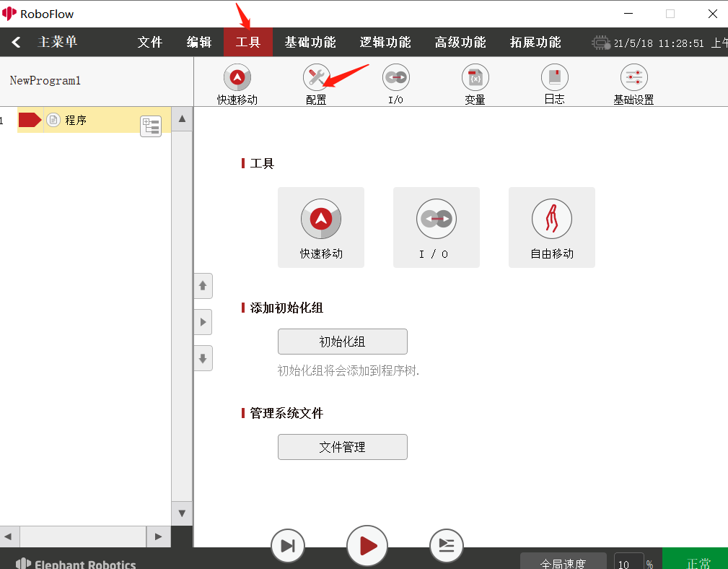Open the 配置 wrench toolbar icon
This screenshot has height=569, width=728.
coord(316,77)
